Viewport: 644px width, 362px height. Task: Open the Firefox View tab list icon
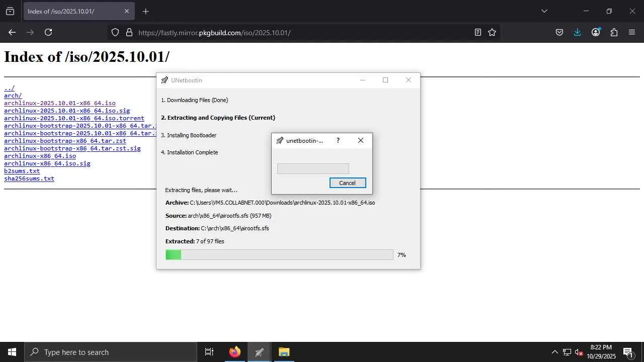[10, 11]
